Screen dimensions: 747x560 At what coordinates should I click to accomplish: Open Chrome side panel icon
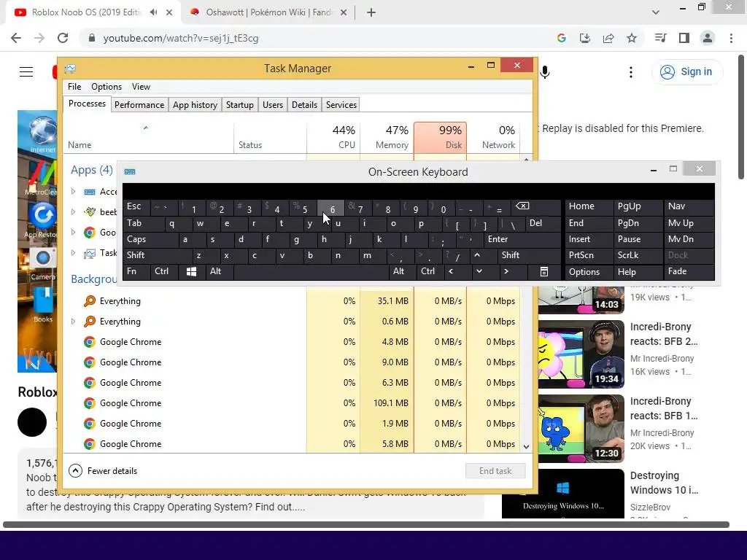(684, 38)
